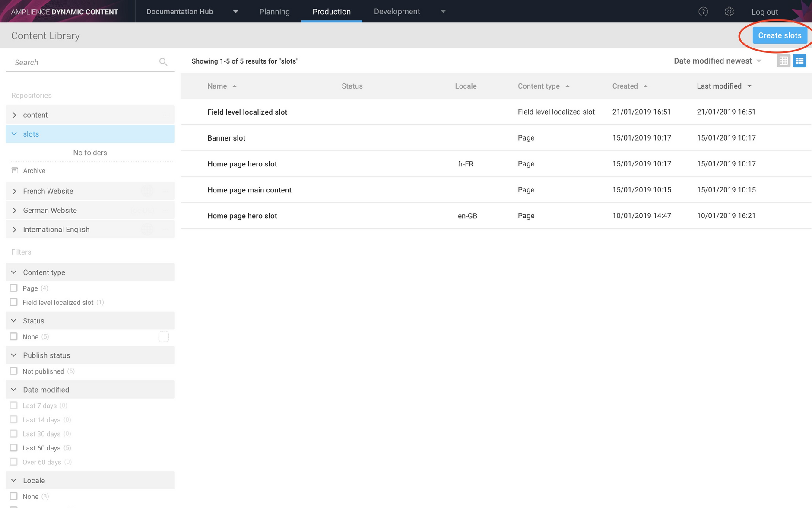This screenshot has height=508, width=812.
Task: Open the settings gear icon
Action: [x=730, y=11]
